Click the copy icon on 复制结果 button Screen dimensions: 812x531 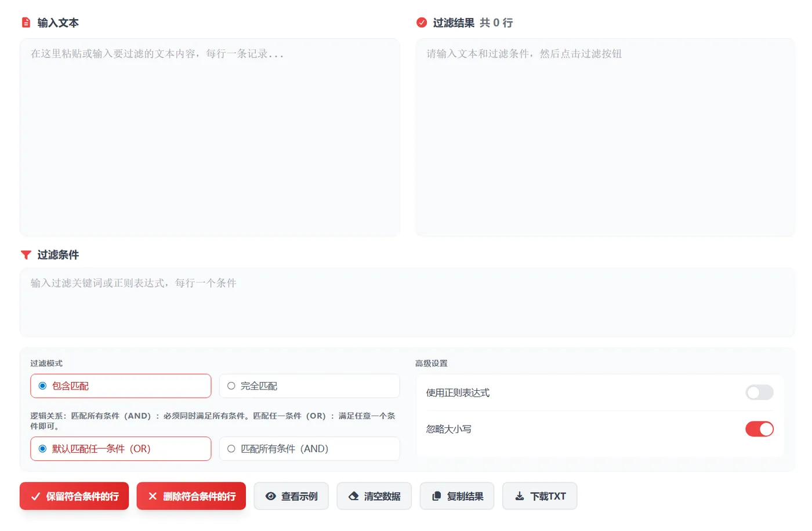pos(436,496)
